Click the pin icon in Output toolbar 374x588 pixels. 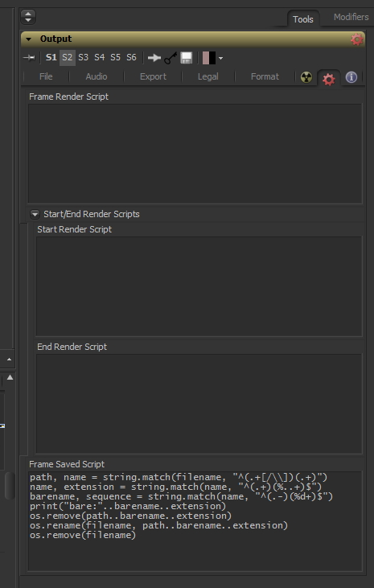[x=29, y=58]
